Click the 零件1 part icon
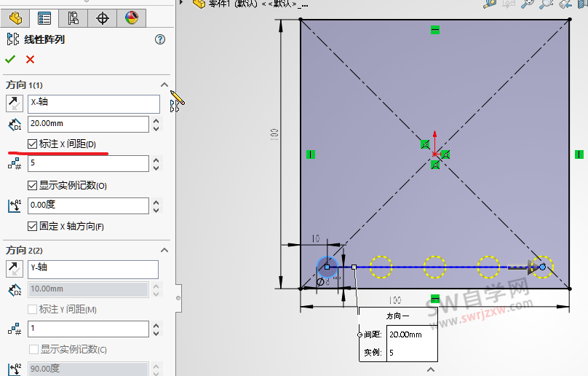Image resolution: width=588 pixels, height=376 pixels. click(199, 3)
